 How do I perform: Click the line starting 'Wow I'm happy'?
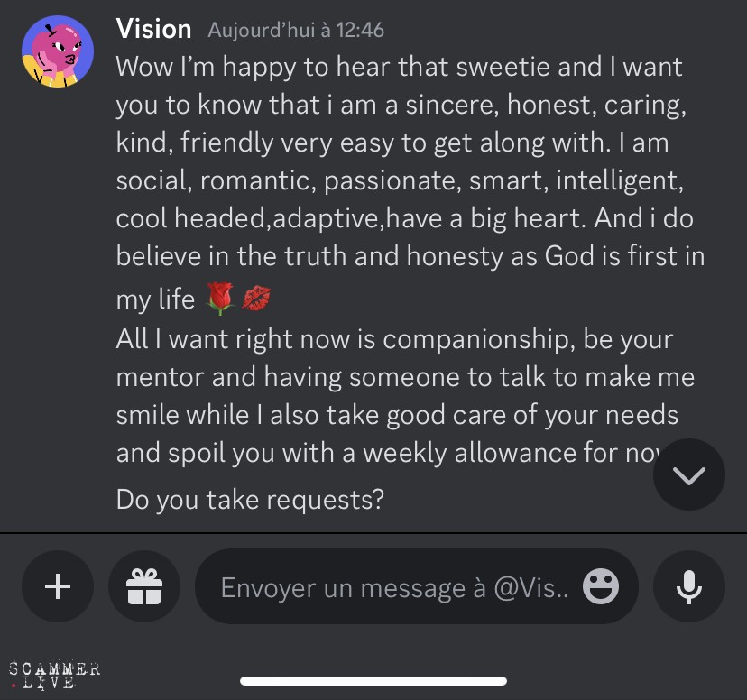coord(399,67)
